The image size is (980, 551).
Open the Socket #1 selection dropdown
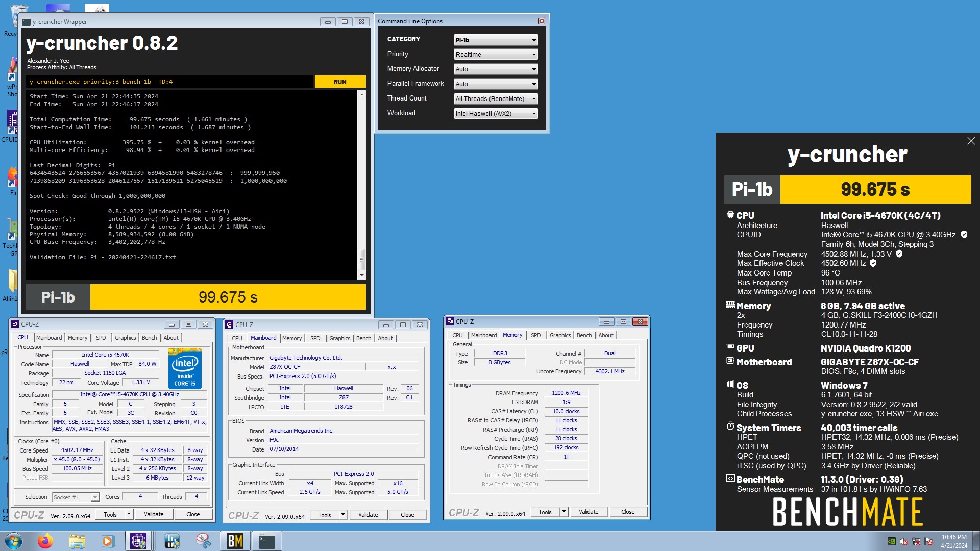[76, 497]
